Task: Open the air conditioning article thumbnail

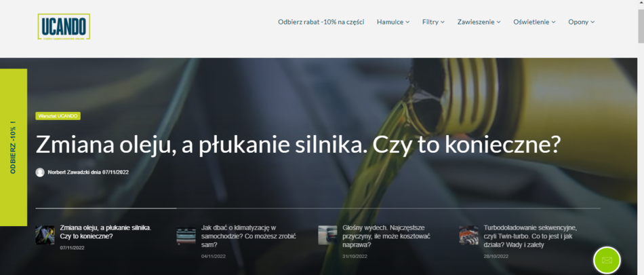Action: (186, 235)
